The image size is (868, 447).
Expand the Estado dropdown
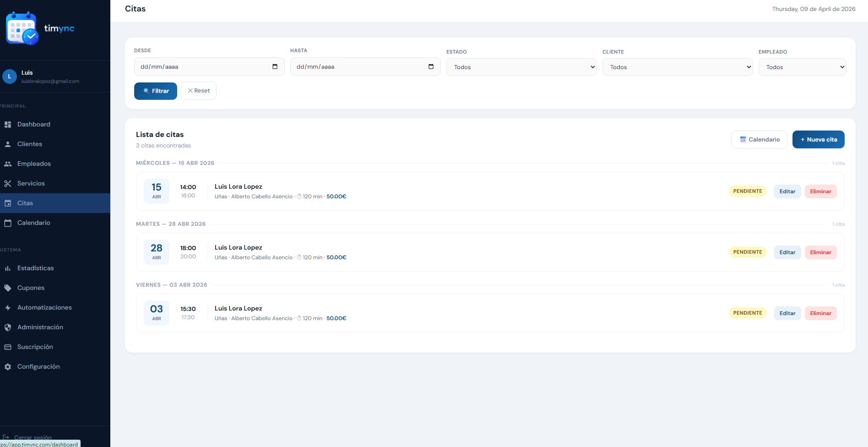521,67
